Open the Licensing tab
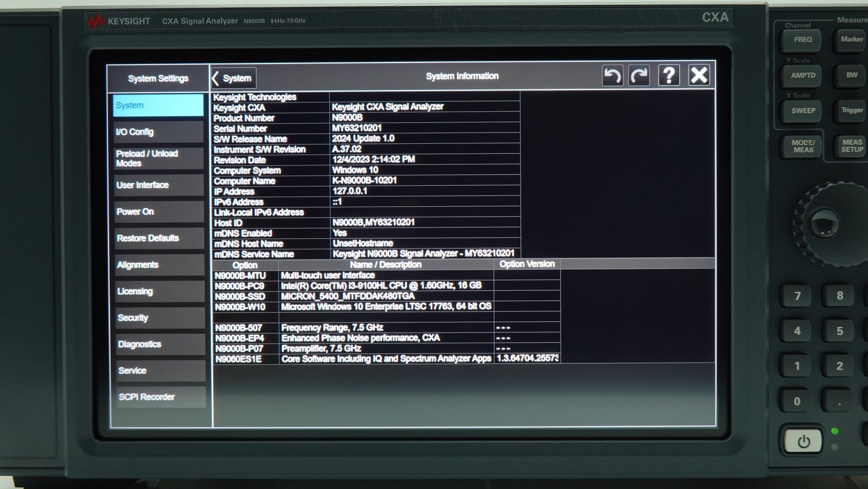868x489 pixels. (160, 291)
